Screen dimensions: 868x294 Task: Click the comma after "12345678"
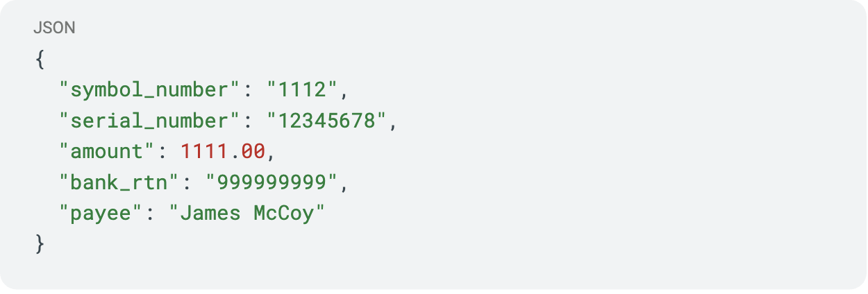[392, 123]
